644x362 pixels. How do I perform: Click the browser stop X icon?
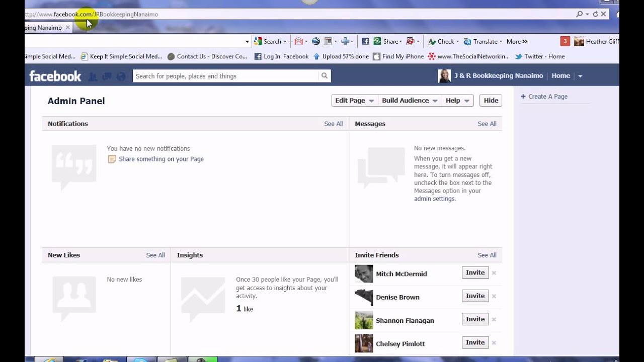[x=603, y=14]
